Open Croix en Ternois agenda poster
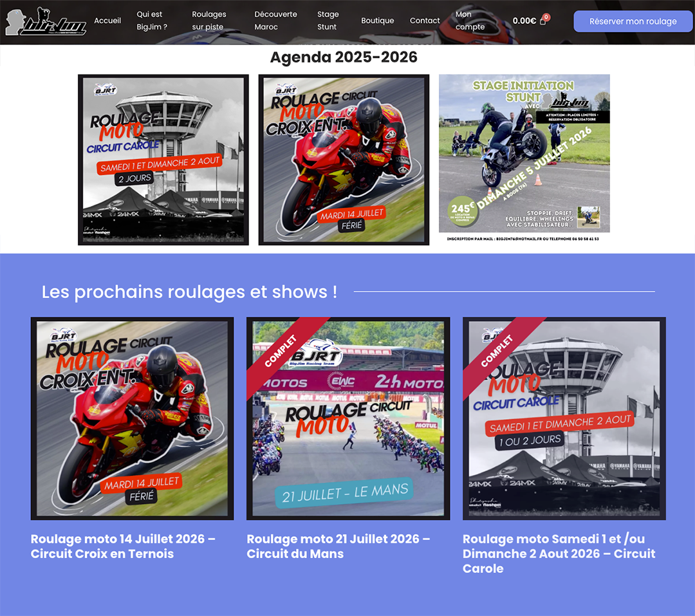The width and height of the screenshot is (695, 616). coord(344,160)
